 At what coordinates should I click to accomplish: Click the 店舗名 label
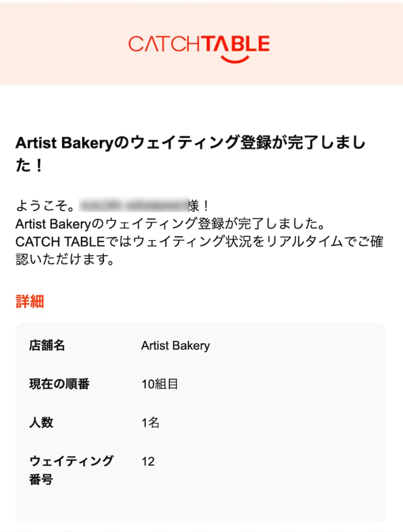pyautogui.click(x=47, y=346)
